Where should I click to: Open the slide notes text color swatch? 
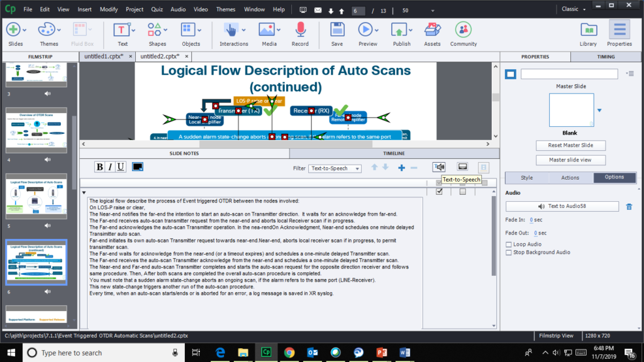pyautogui.click(x=138, y=167)
